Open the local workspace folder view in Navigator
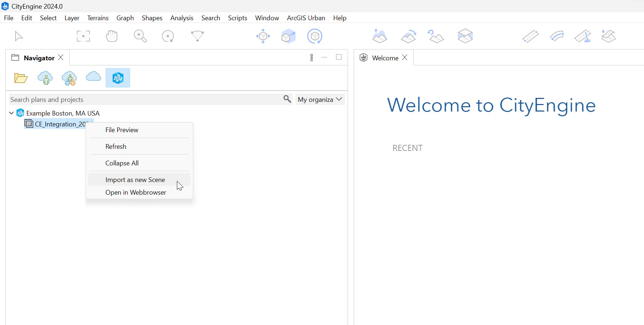This screenshot has height=325, width=644. point(21,78)
